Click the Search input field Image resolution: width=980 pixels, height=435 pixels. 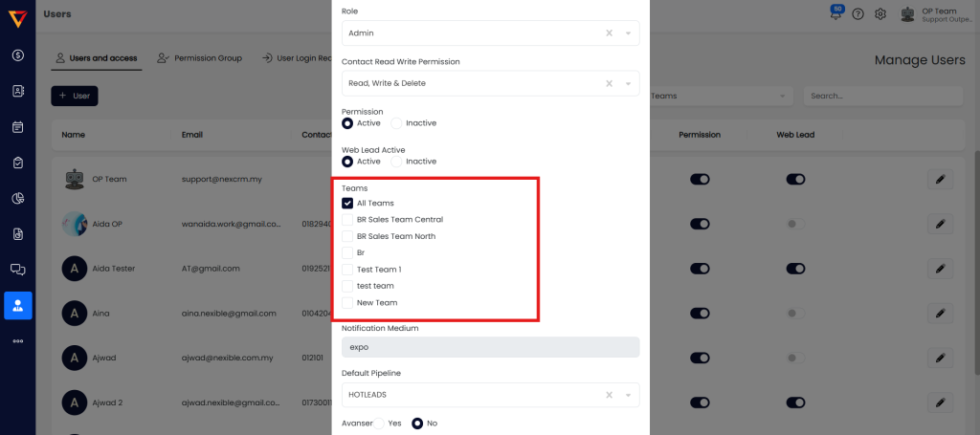click(x=882, y=96)
